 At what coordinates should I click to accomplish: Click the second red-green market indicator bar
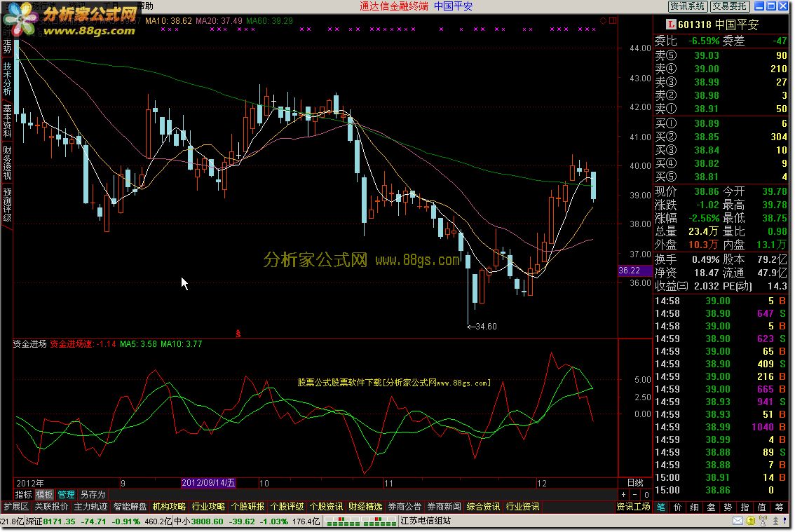379,521
